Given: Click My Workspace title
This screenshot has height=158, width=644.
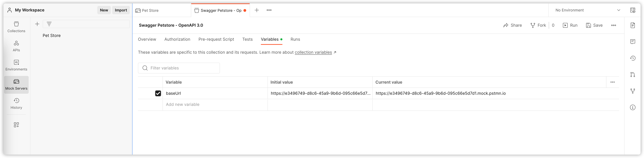Looking at the screenshot, I should [x=30, y=10].
